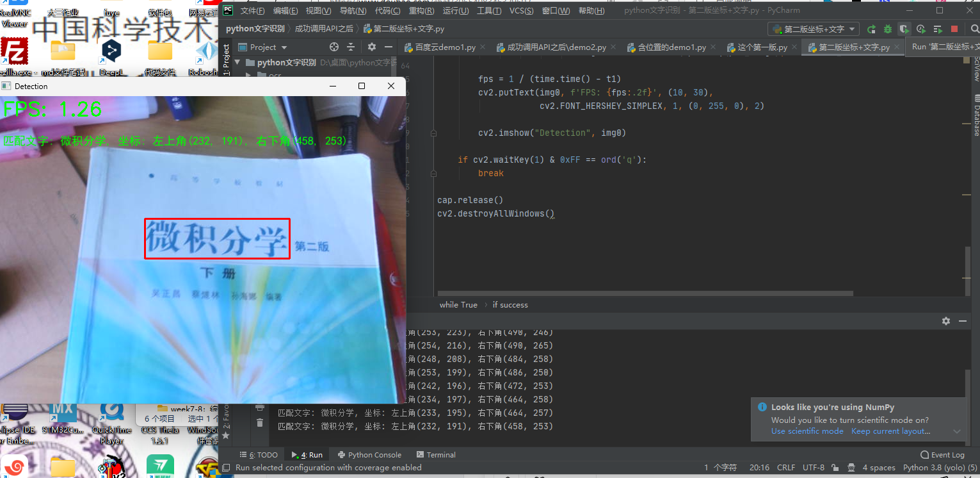The image size is (980, 478).
Task: Open the 窗口(W) menu
Action: point(556,10)
